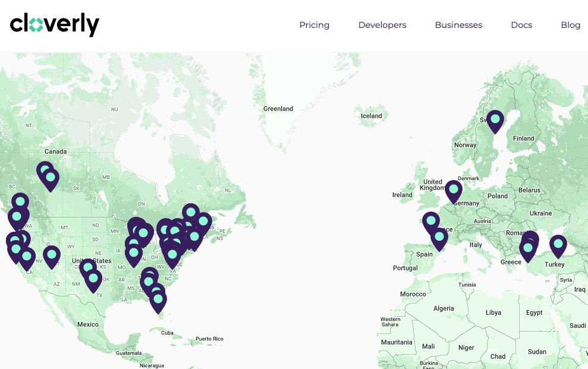Click the Italy map label

[476, 245]
